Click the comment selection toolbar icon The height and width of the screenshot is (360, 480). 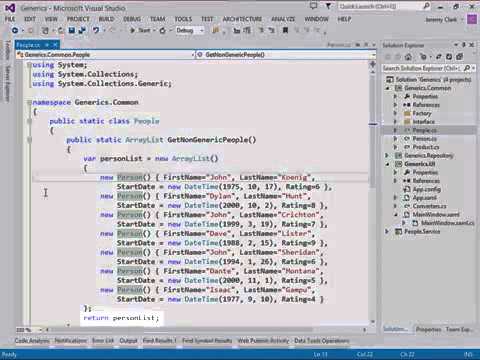[x=262, y=30]
